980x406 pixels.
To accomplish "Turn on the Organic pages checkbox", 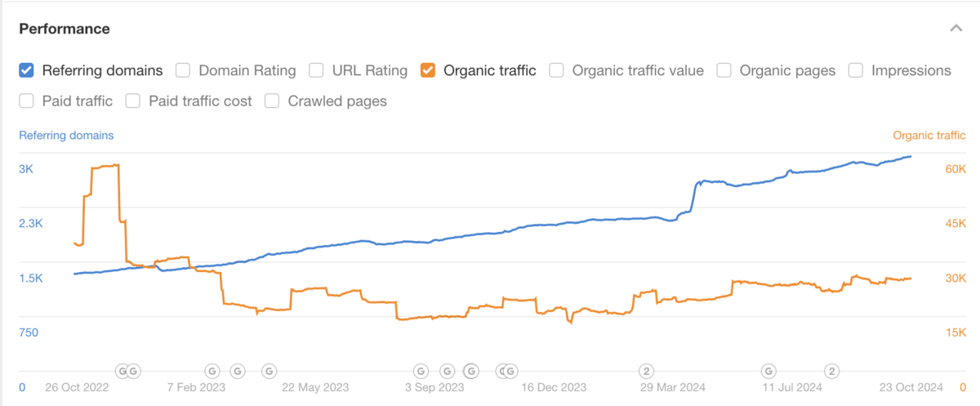I will tap(724, 70).
